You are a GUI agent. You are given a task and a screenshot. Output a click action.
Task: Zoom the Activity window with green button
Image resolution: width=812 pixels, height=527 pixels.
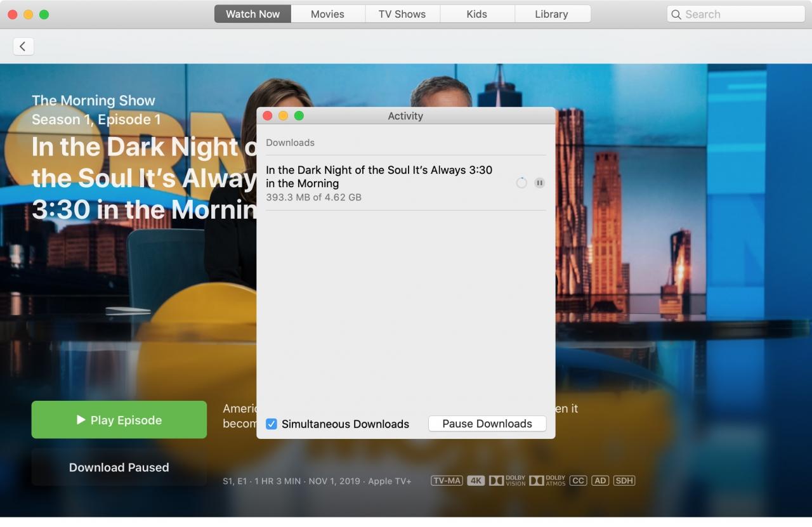299,115
